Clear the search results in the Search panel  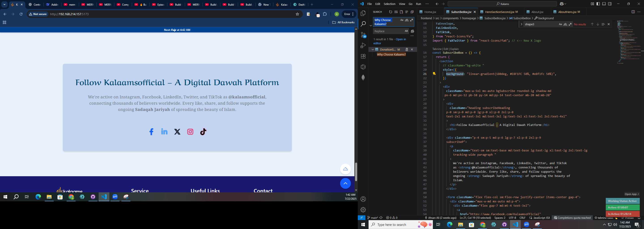point(396,12)
